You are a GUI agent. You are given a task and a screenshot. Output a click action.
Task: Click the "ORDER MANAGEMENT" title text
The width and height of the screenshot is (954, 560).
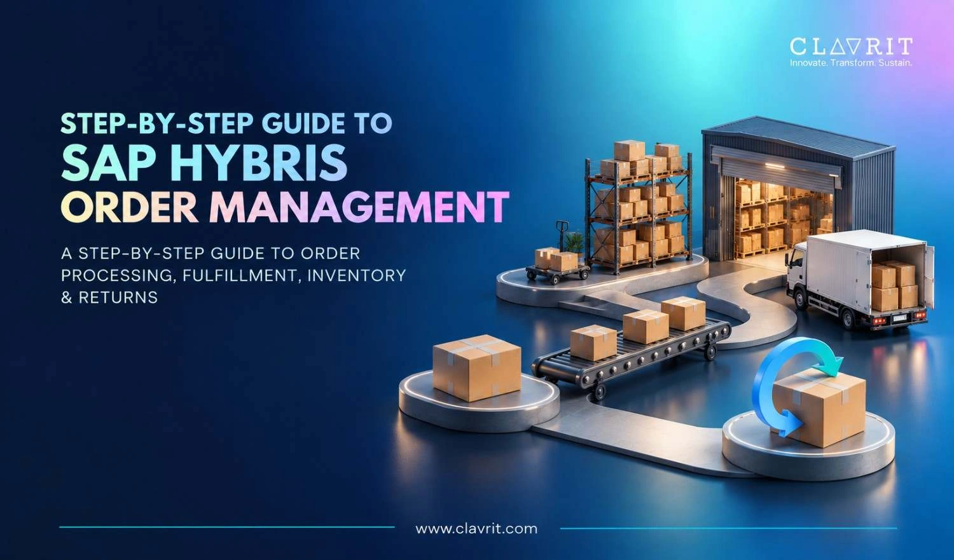(x=285, y=207)
